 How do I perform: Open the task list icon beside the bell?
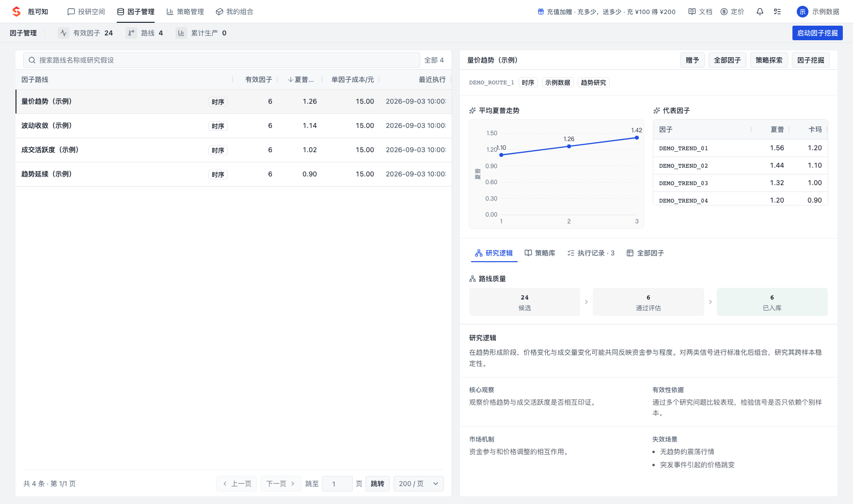(x=777, y=12)
